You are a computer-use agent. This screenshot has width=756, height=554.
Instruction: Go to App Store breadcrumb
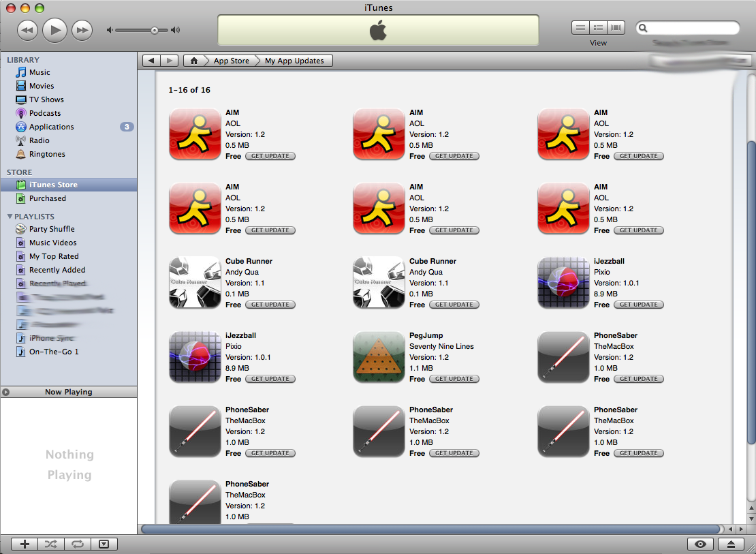click(232, 61)
